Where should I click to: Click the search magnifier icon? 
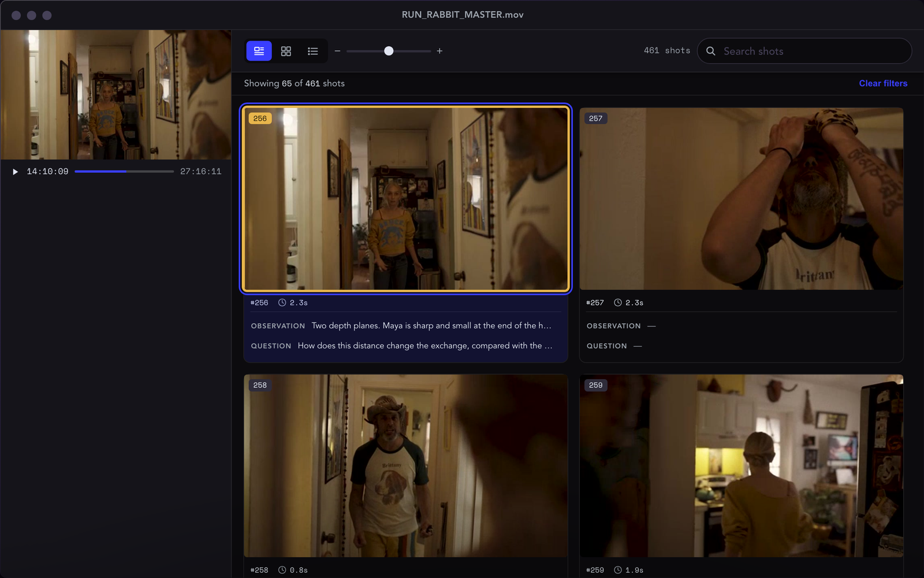(711, 51)
